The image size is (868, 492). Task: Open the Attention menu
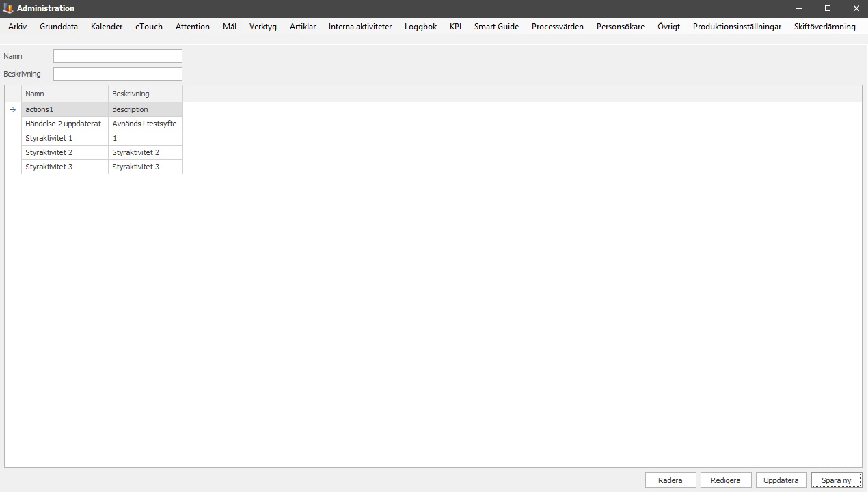click(193, 27)
